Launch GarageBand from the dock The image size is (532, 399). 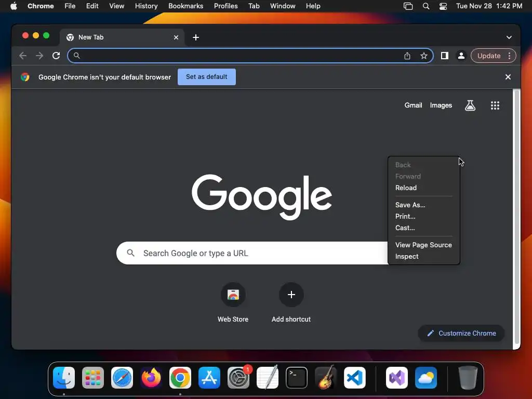[x=326, y=378]
